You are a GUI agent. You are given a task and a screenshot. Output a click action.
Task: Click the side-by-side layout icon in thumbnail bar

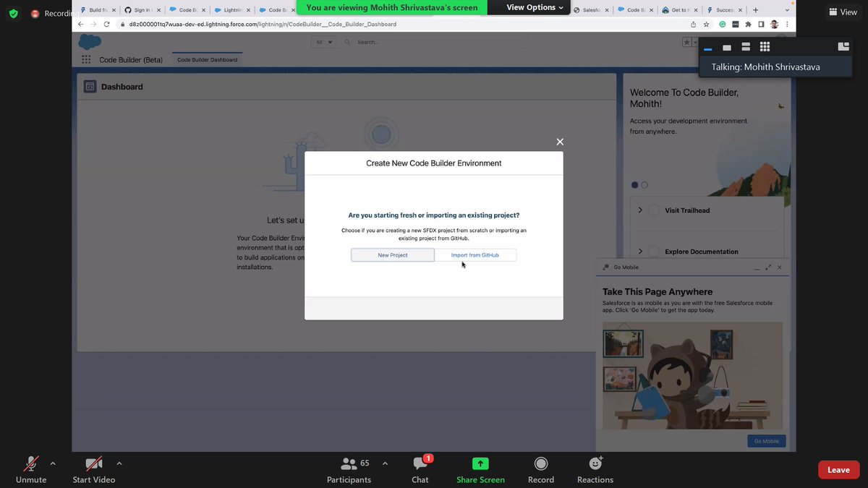[x=843, y=46]
